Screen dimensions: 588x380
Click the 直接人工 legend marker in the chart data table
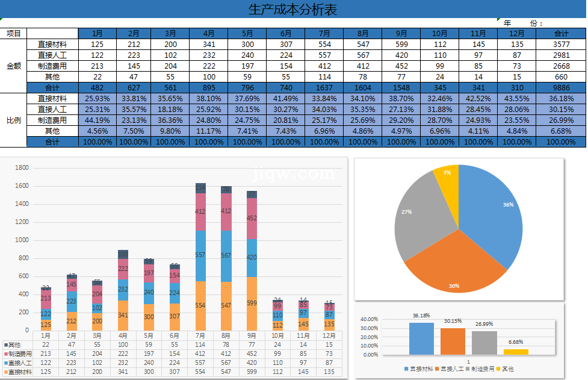click(6, 363)
